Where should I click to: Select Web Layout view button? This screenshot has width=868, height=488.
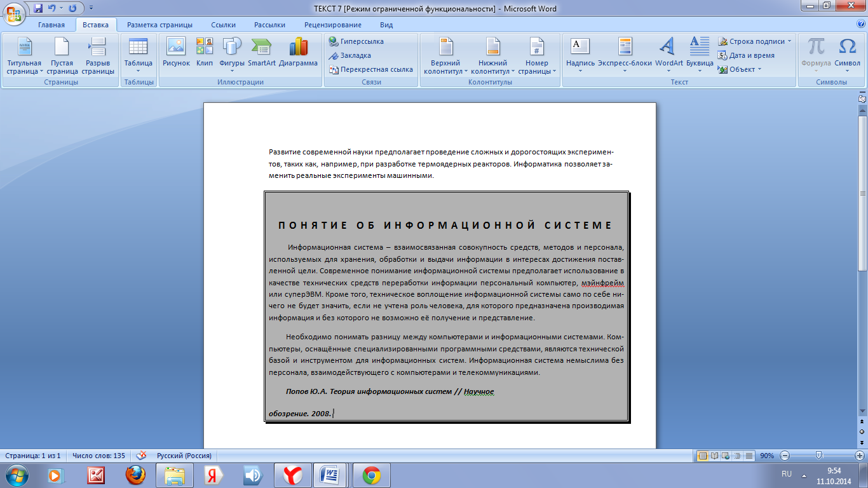(726, 456)
